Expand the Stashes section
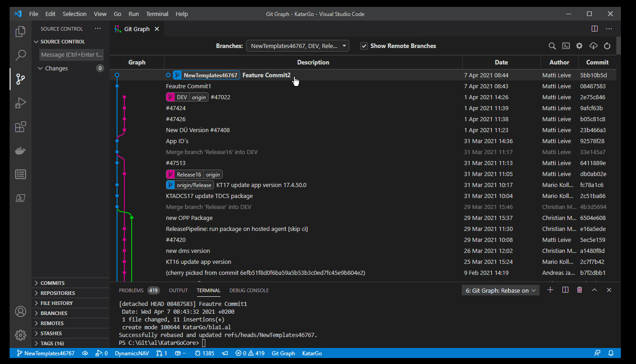This screenshot has width=636, height=364. point(71,333)
